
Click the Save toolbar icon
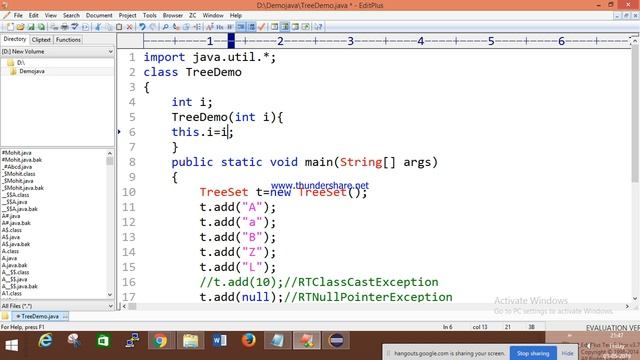click(31, 27)
